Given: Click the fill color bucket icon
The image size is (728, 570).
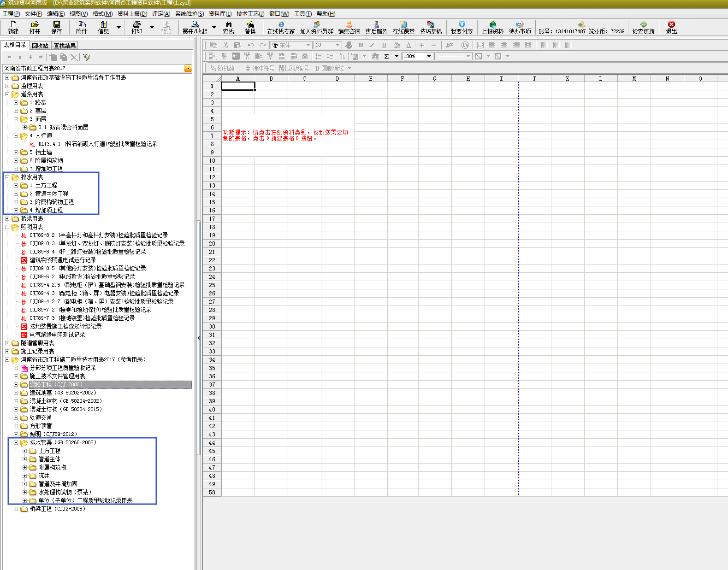Looking at the screenshot, I should (x=397, y=45).
